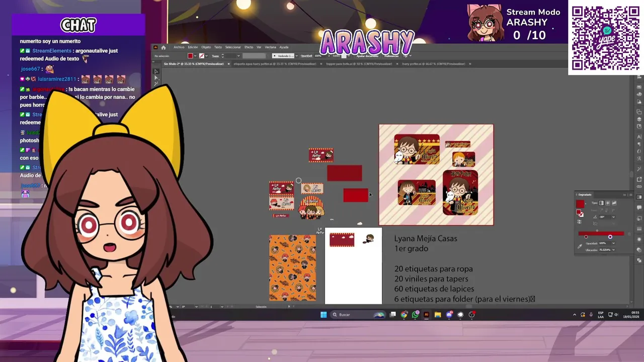Open Objeto menu
The image size is (644, 362).
(x=206, y=47)
